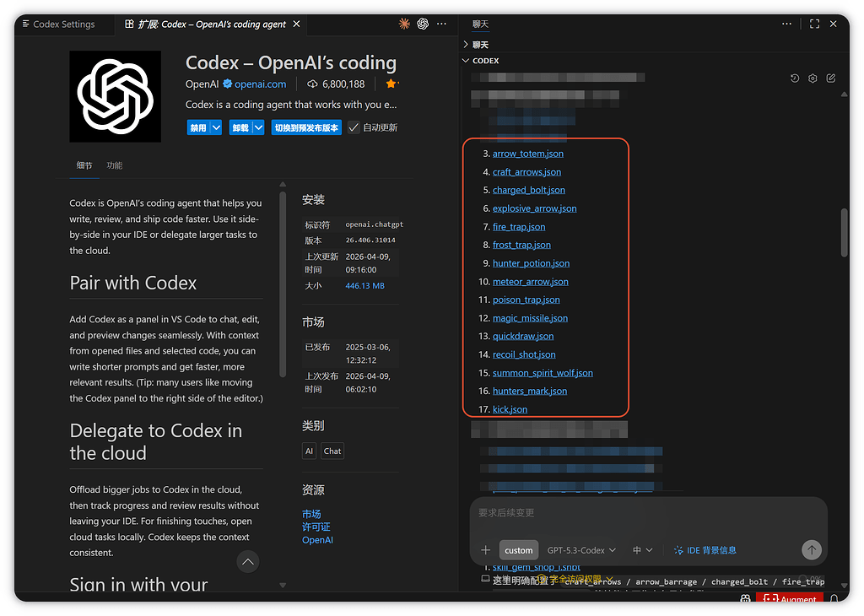Click the 446.13 MB size link
Viewport: 864px width, 616px height.
pos(364,286)
